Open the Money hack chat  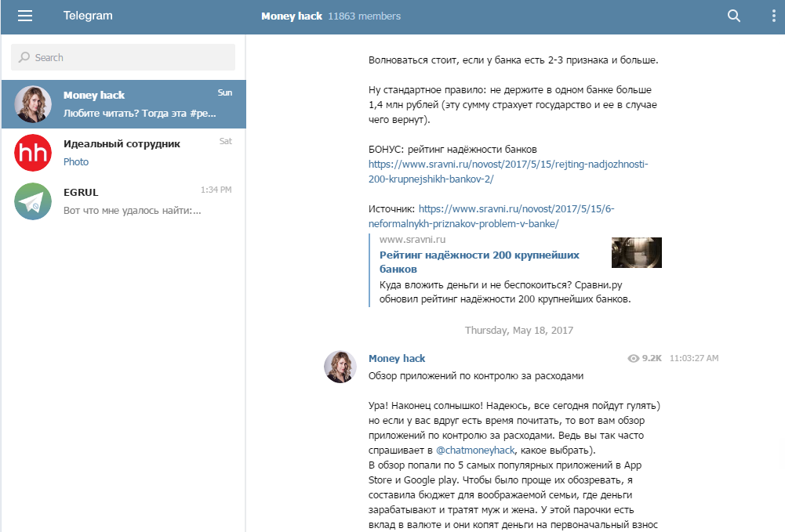coord(141,104)
